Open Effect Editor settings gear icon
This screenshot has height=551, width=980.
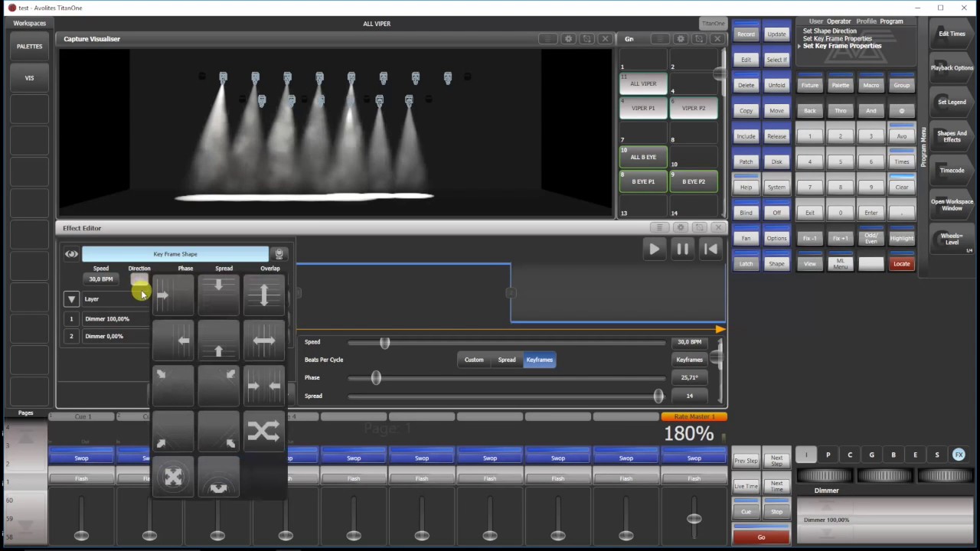681,228
